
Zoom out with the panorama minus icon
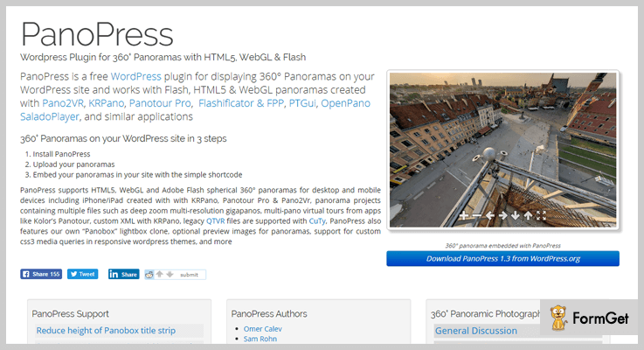pos(476,215)
